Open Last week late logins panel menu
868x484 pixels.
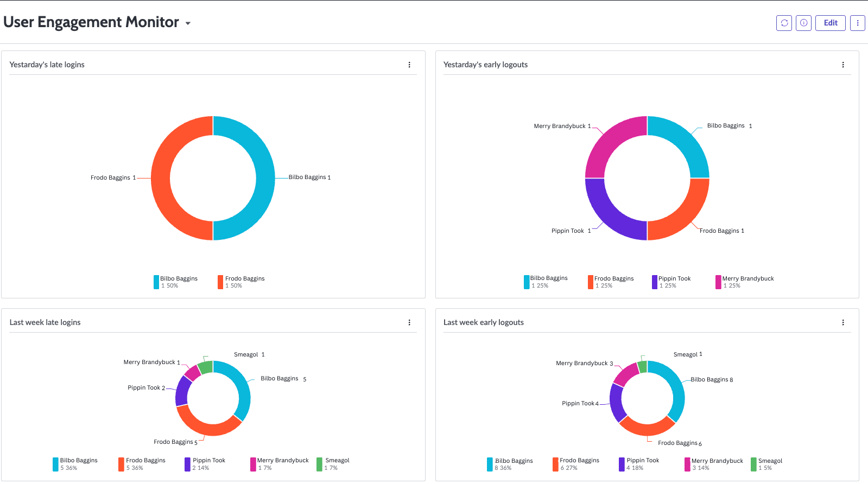tap(409, 322)
